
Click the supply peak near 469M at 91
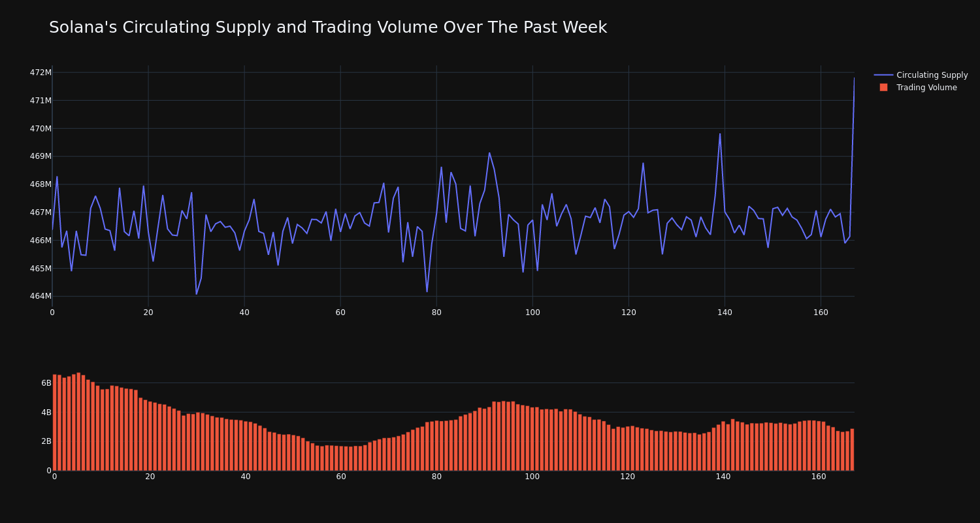click(x=489, y=153)
